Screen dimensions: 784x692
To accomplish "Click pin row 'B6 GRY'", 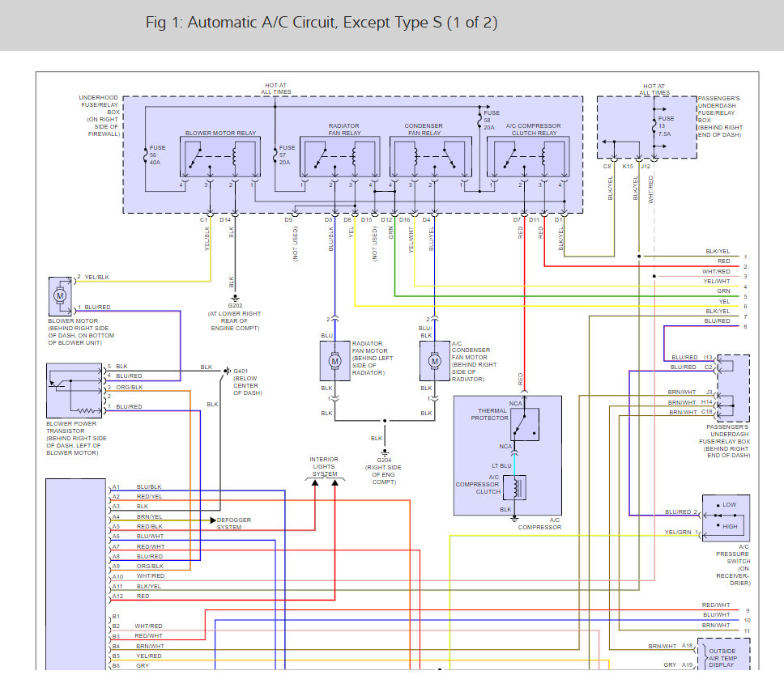I will (130, 666).
